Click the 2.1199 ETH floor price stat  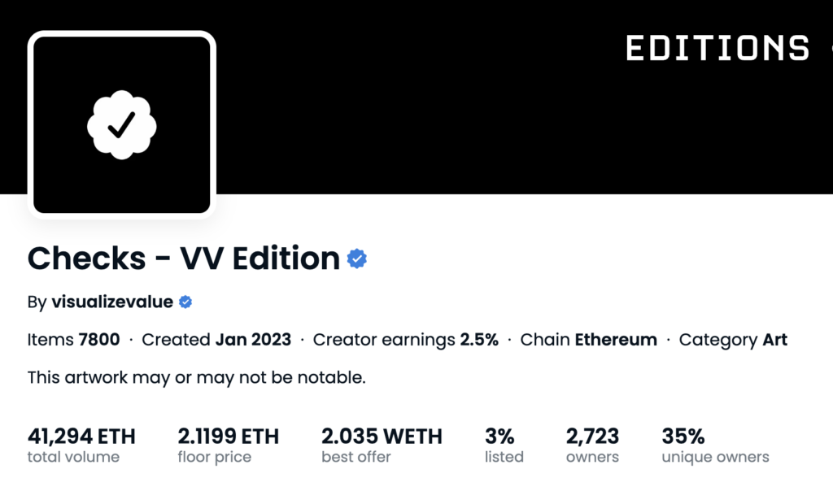229,437
